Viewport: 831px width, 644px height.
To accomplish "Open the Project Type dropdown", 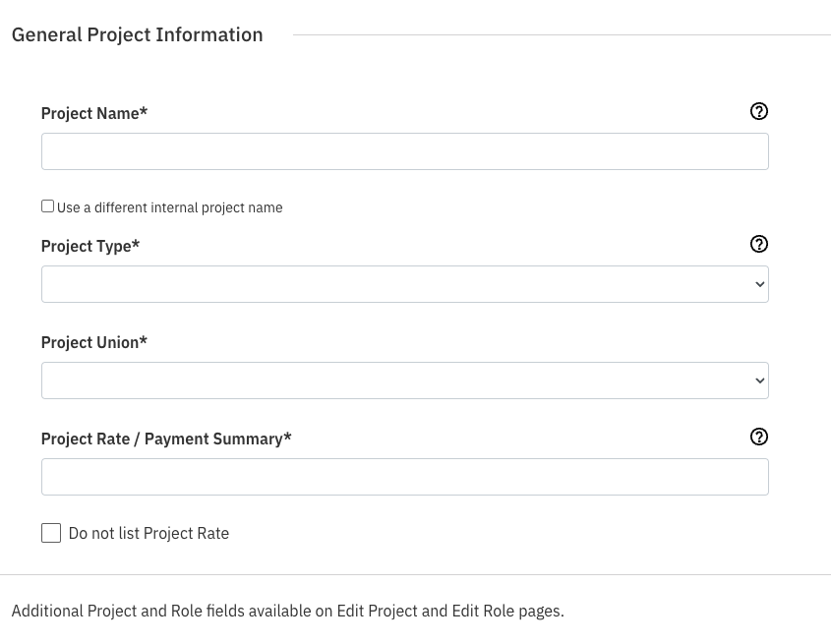I will [404, 284].
